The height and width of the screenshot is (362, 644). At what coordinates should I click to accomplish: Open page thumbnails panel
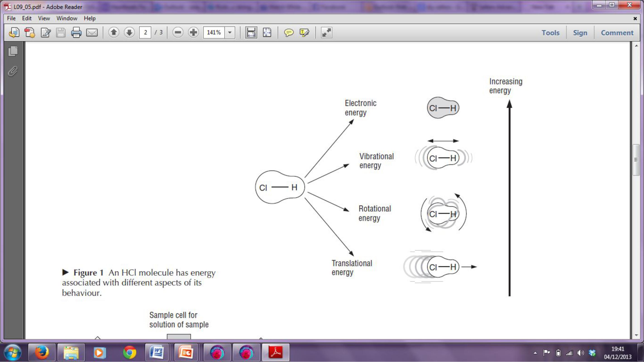click(x=13, y=51)
